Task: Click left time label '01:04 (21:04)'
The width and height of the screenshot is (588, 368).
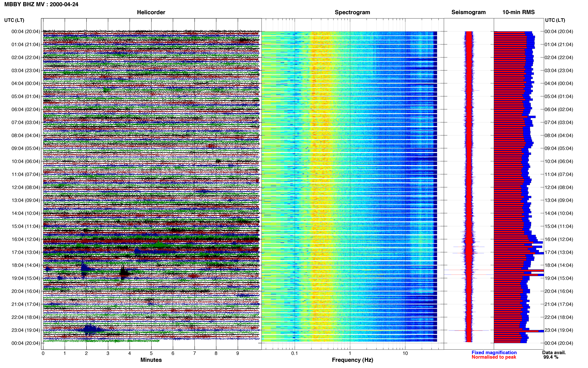Action: tap(26, 44)
